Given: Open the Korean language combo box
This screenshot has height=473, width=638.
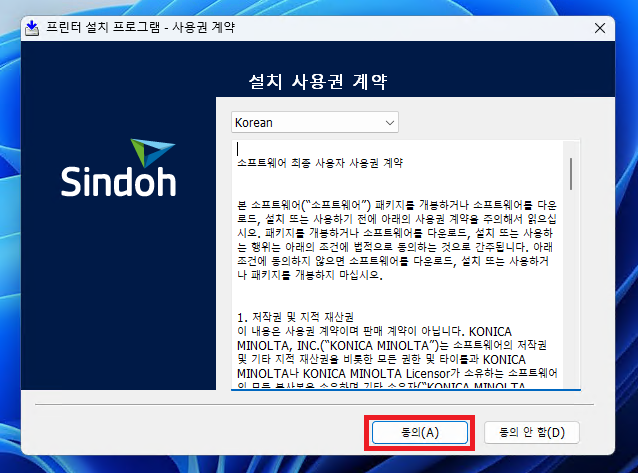Looking at the screenshot, I should (314, 122).
